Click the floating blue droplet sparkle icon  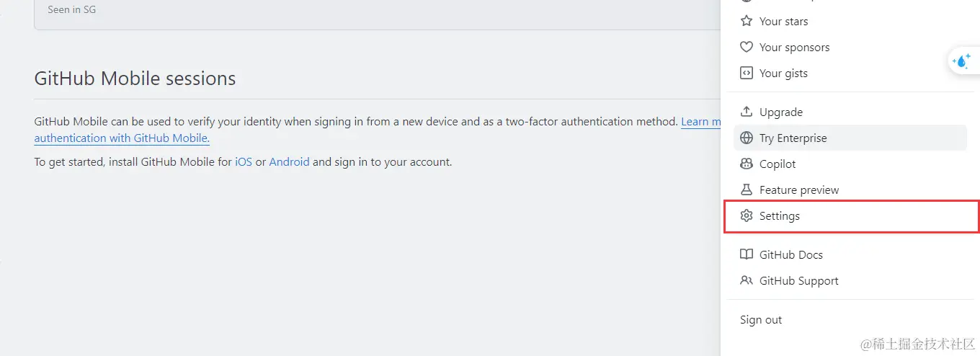961,62
